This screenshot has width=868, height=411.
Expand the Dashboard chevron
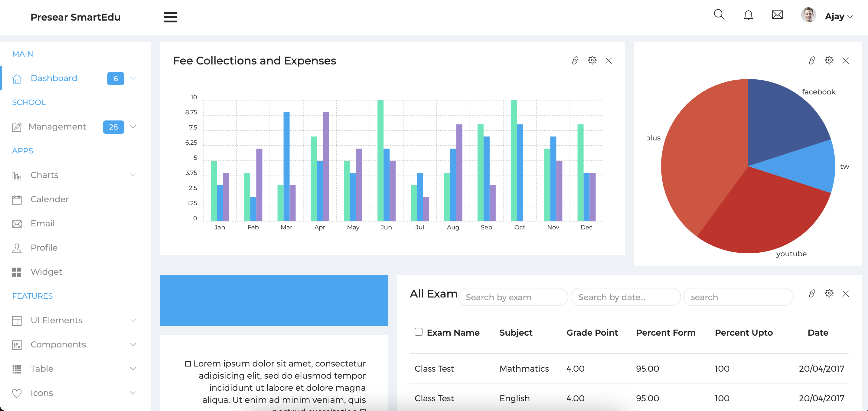tap(133, 78)
